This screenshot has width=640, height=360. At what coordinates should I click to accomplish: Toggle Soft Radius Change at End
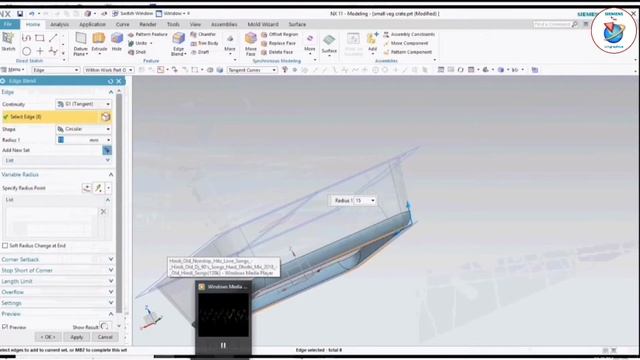[5, 246]
